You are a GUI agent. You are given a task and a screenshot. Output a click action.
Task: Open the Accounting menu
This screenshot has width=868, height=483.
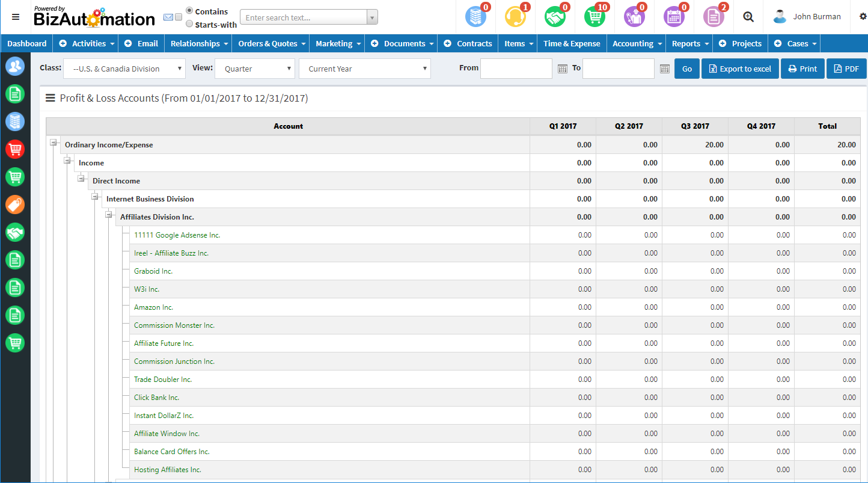click(x=636, y=43)
